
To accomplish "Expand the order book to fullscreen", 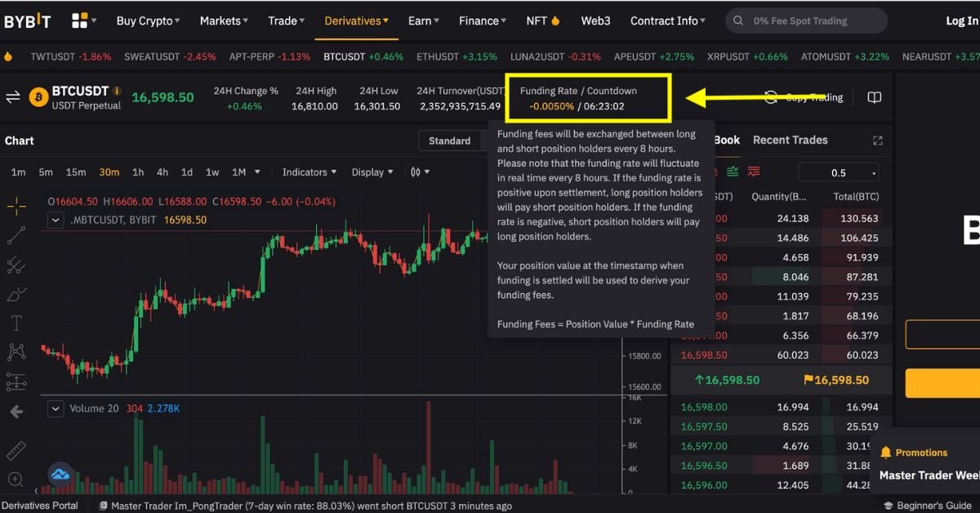I will [x=878, y=141].
